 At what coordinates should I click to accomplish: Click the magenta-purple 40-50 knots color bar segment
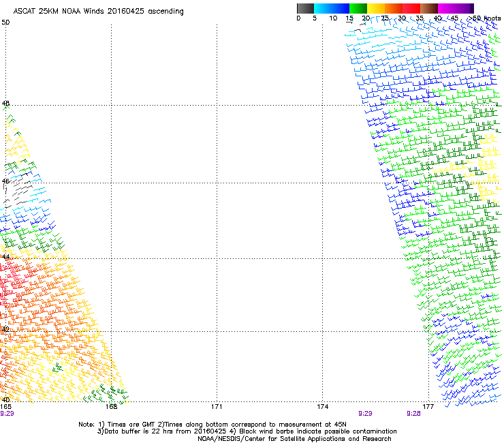tap(456, 8)
